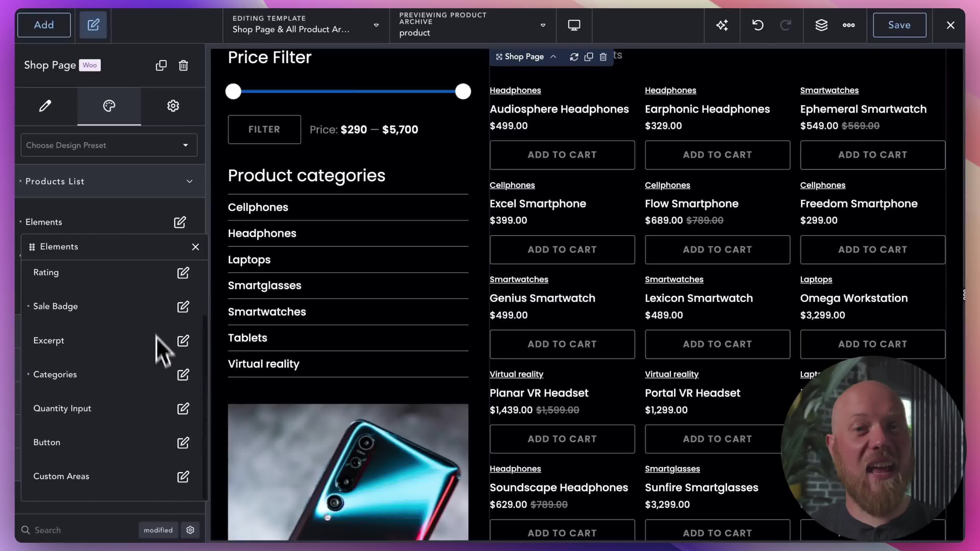The image size is (980, 551).
Task: Save the template
Action: 899,25
